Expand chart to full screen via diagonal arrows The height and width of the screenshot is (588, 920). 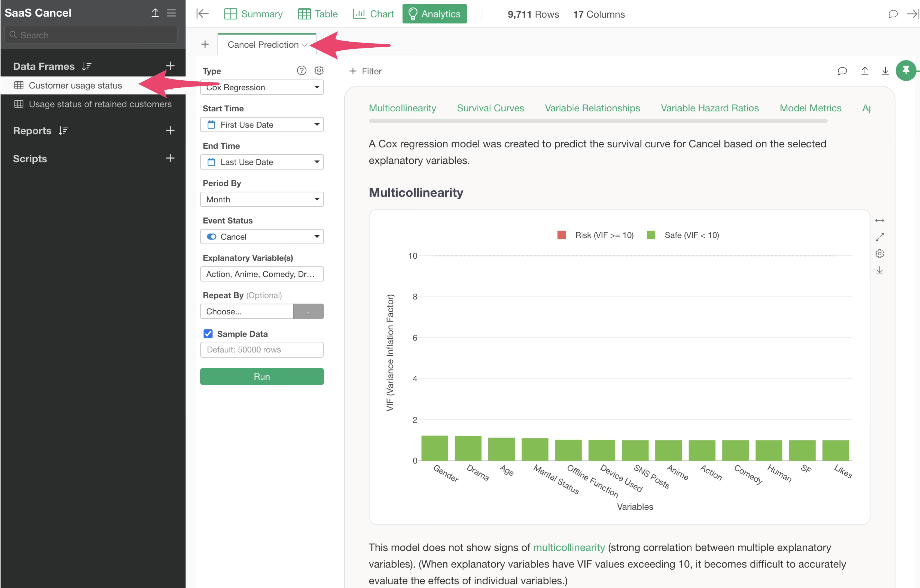click(879, 237)
